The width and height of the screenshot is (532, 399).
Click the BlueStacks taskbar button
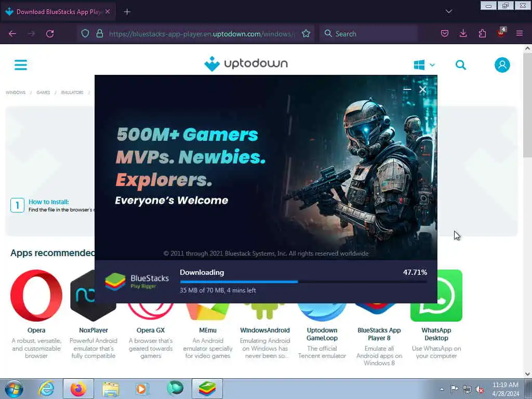(207, 389)
